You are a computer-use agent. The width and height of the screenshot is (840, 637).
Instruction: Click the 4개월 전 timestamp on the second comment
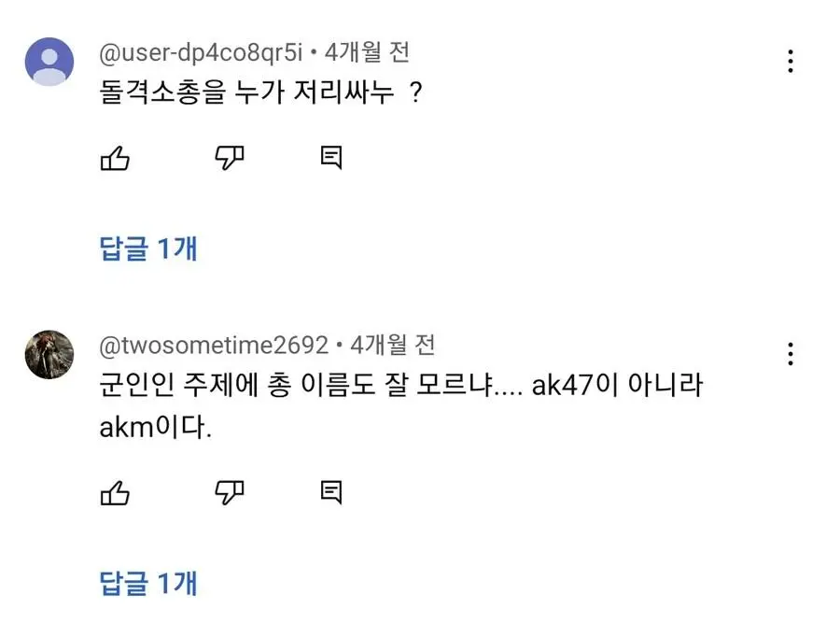(x=393, y=346)
